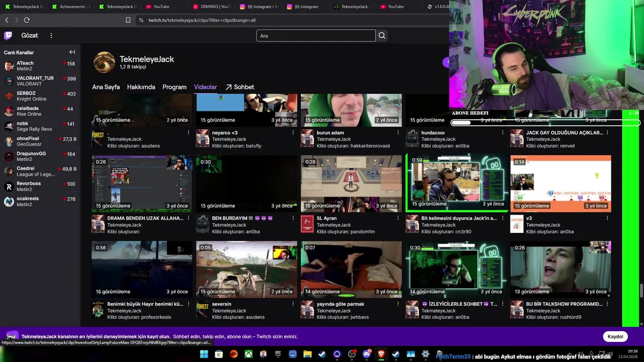Click 5L Ayran clip's red game icon

[307, 224]
